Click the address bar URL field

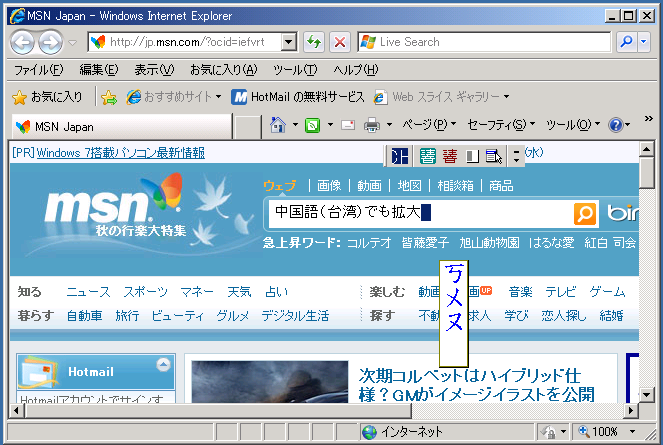pyautogui.click(x=186, y=42)
